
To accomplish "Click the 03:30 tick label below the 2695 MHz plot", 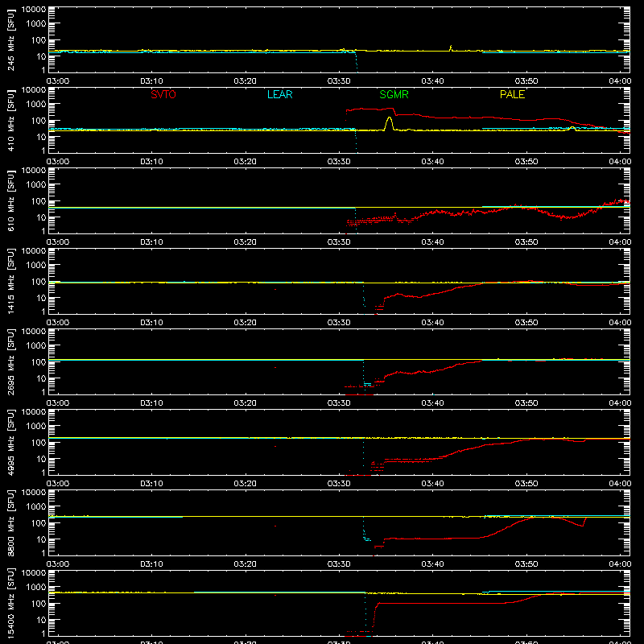I will pos(339,403).
